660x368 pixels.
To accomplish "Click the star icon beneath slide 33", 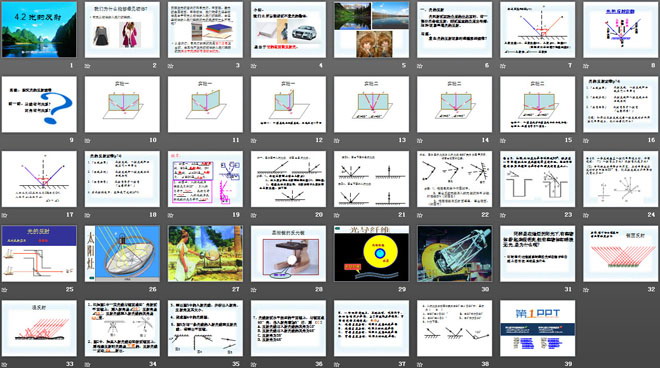I will (5, 364).
